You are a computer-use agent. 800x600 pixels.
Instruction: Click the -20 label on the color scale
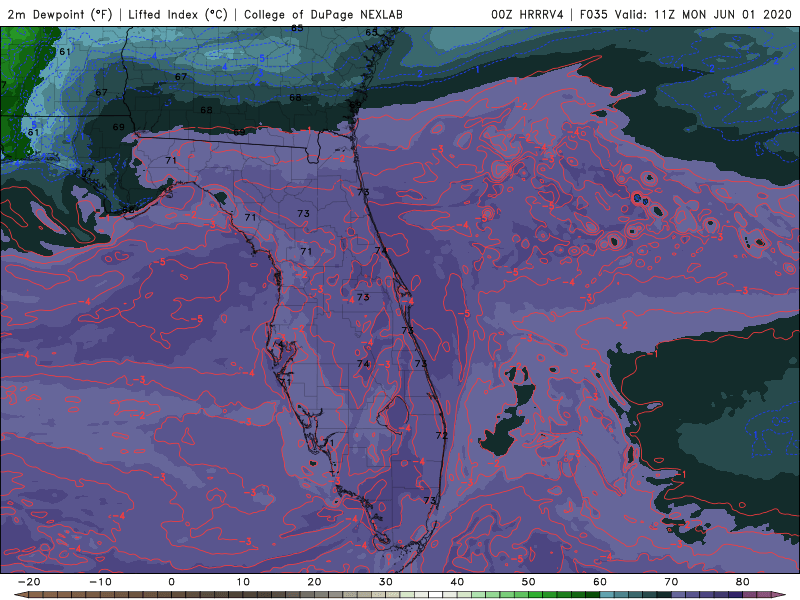(x=29, y=582)
